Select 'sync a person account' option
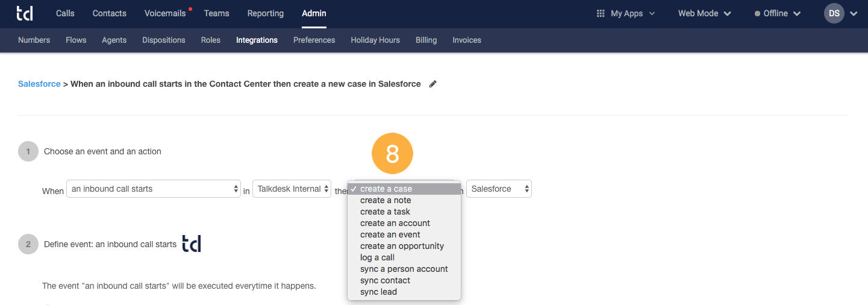This screenshot has width=868, height=305. coord(404,269)
